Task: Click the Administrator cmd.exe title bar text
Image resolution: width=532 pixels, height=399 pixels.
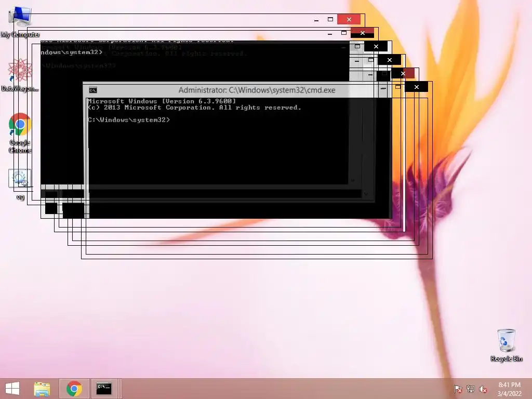Action: 257,90
